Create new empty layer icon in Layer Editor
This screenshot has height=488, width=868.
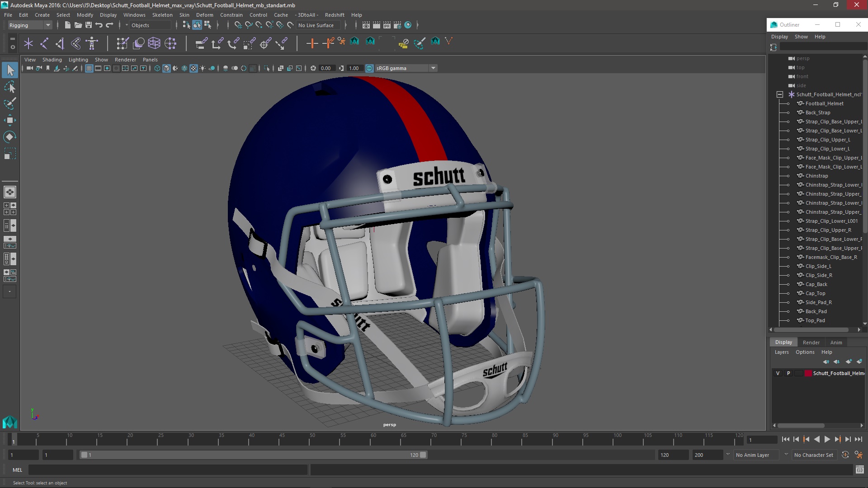849,361
